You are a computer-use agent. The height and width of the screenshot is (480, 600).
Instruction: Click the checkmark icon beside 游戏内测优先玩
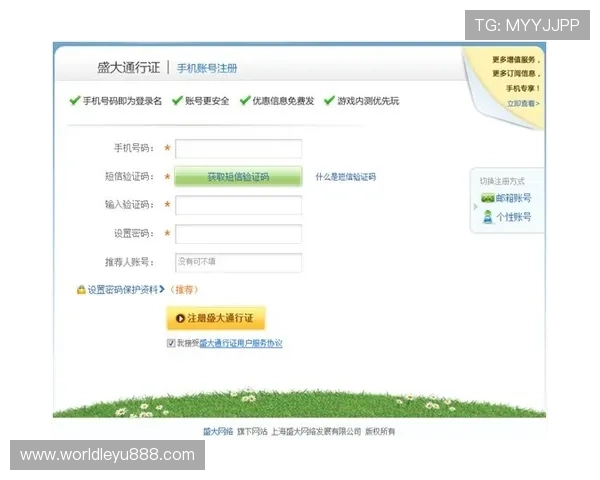(x=329, y=101)
